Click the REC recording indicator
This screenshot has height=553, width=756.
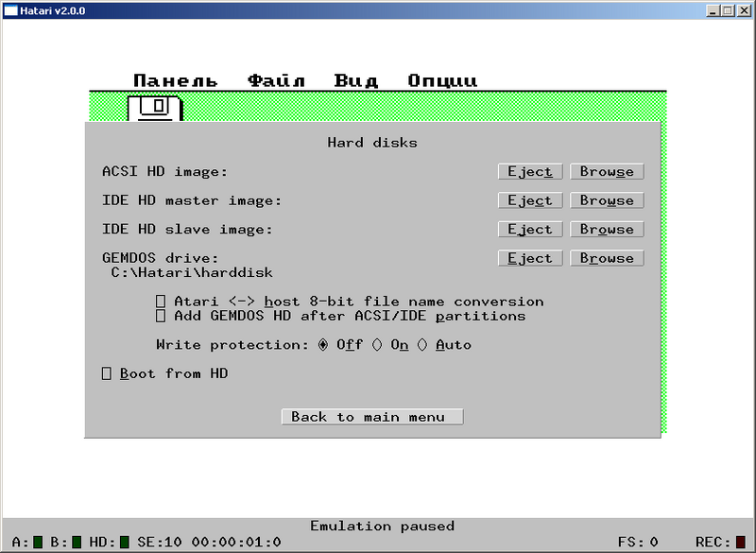click(741, 542)
